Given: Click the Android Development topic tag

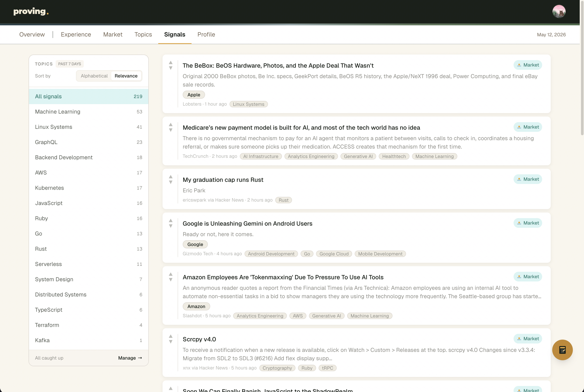Looking at the screenshot, I should (271, 254).
